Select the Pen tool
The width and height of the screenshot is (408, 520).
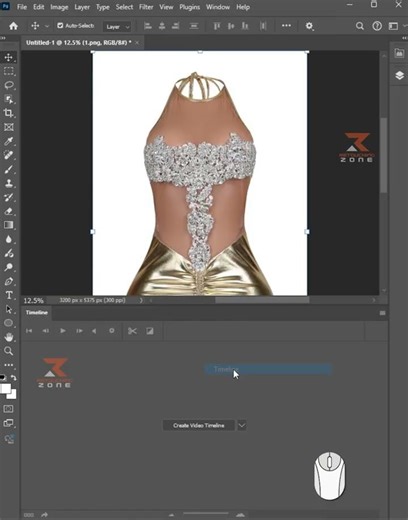[x=9, y=281]
